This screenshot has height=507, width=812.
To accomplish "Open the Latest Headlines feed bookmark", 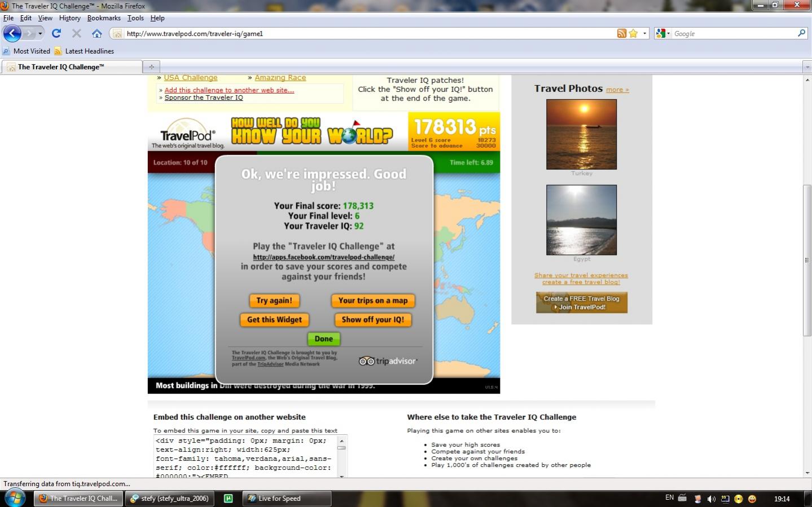I will 84,51.
